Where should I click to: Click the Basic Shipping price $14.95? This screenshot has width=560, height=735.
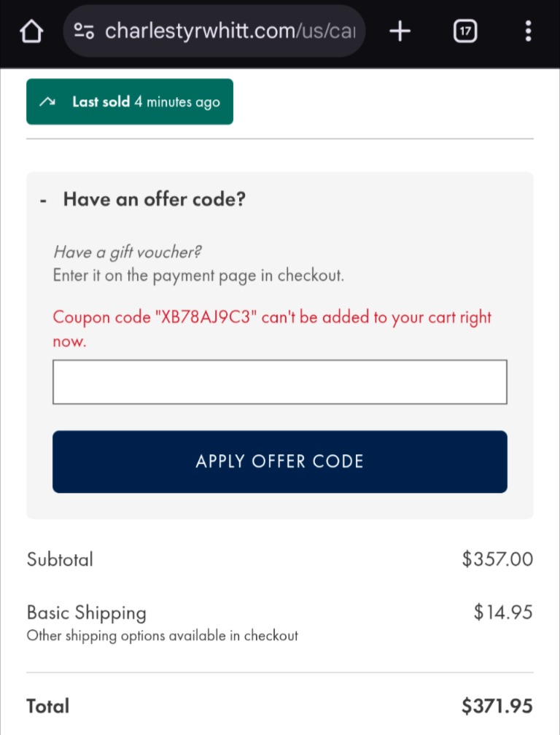pos(502,612)
